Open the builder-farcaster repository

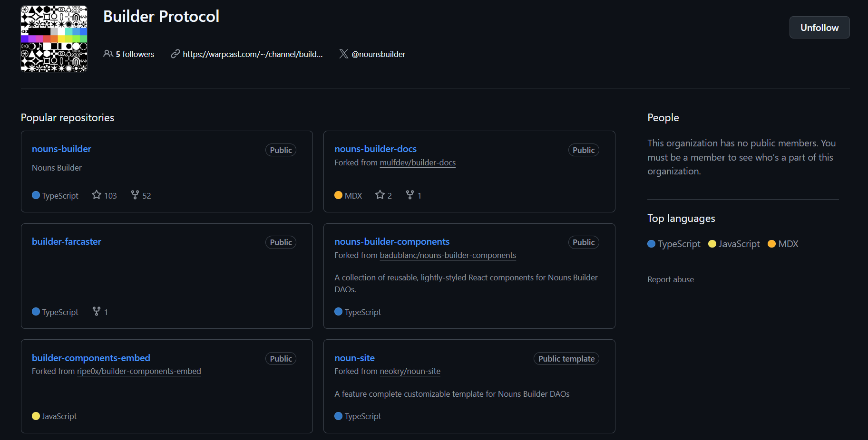pyautogui.click(x=66, y=241)
